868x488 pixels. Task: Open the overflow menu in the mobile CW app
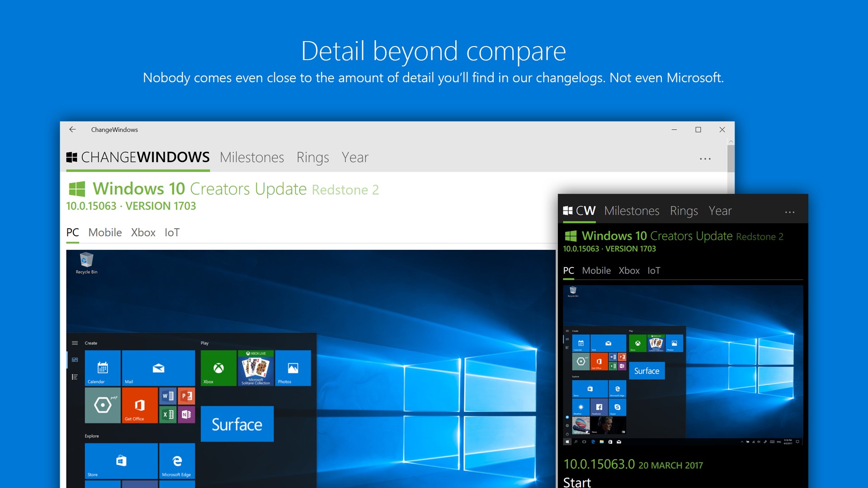(789, 211)
